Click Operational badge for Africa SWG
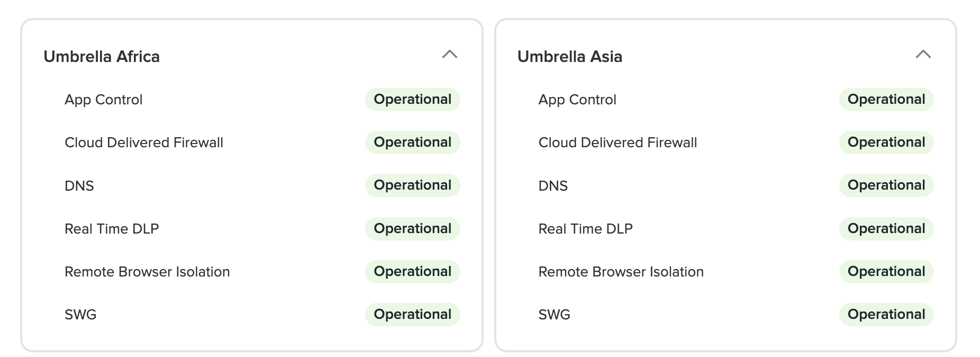The width and height of the screenshot is (980, 357). (x=412, y=315)
